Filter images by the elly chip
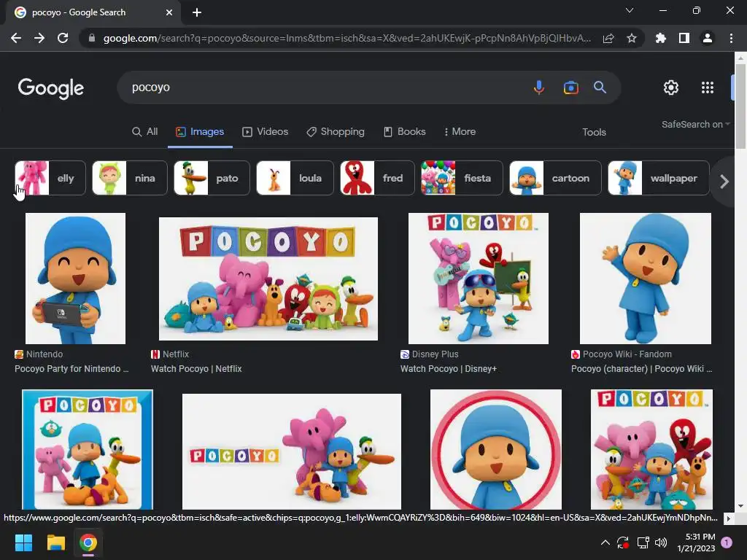Screen dimensions: 747x560 [50, 178]
